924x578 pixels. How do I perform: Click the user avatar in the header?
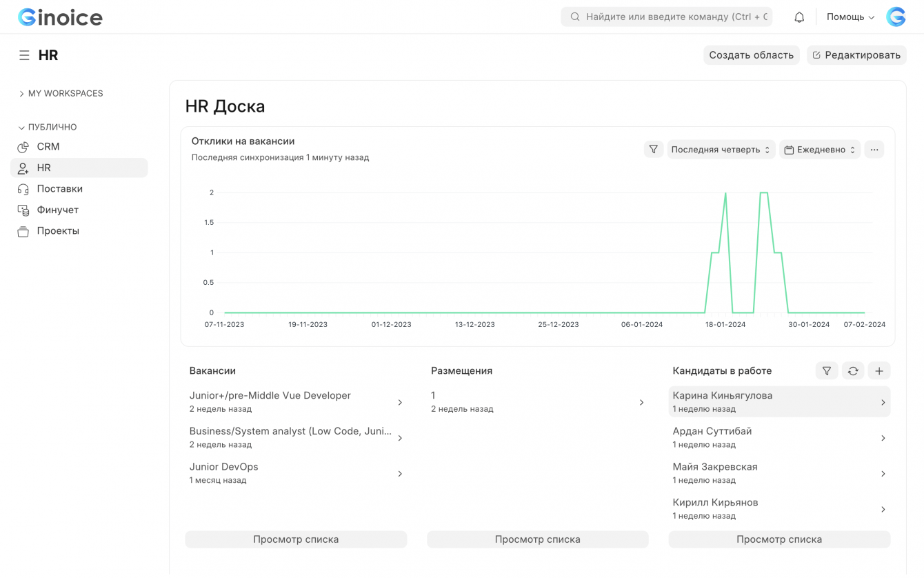pyautogui.click(x=896, y=17)
